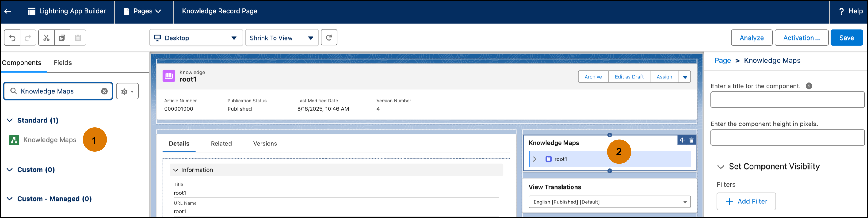
Task: Click the component height input field
Action: [x=787, y=137]
